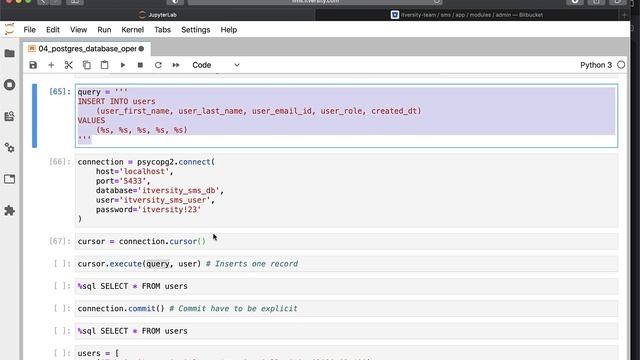
Task: Open the commands palette sidebar icon
Action: 9,116
